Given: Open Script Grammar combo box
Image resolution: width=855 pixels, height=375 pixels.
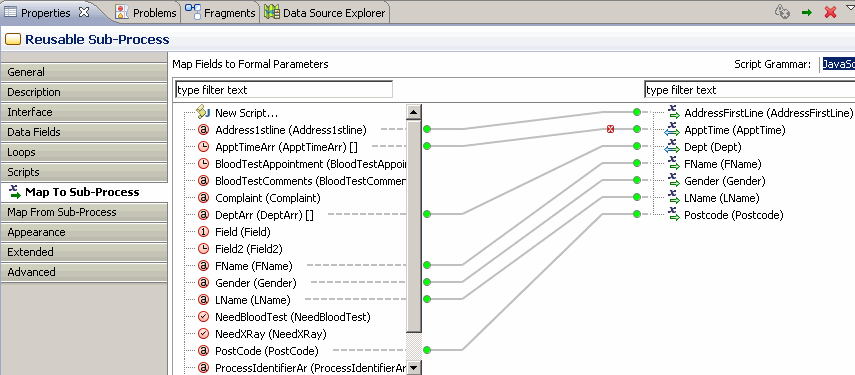Looking at the screenshot, I should click(838, 64).
